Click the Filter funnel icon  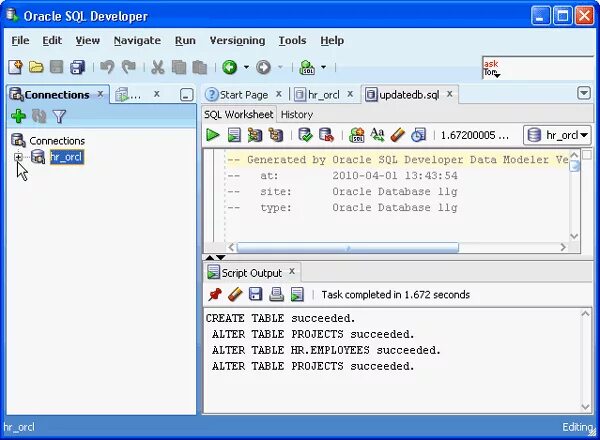click(59, 116)
